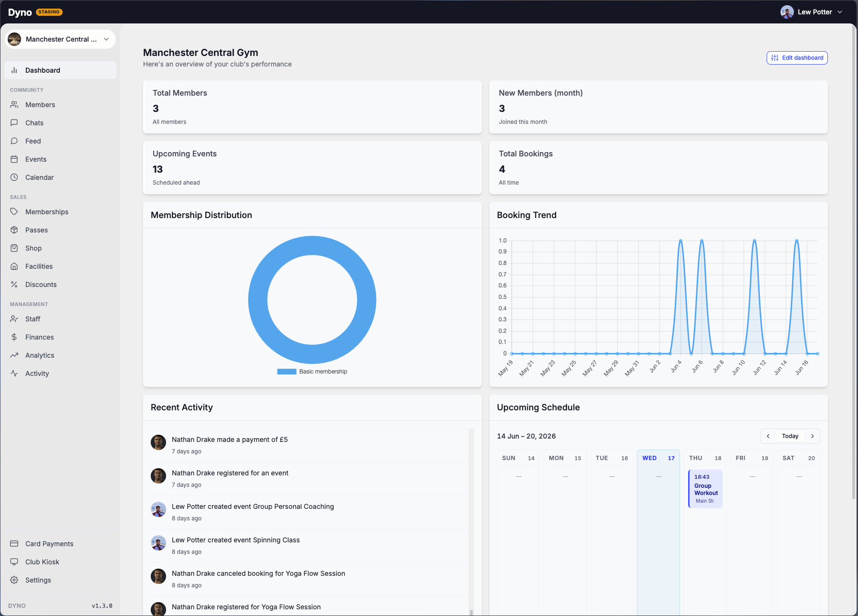The width and height of the screenshot is (858, 616).
Task: Open the Facilities menu item
Action: (x=60, y=266)
